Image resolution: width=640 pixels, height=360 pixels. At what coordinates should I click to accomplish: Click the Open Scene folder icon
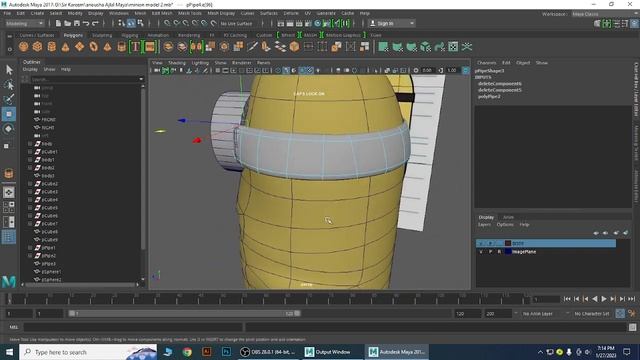pos(68,24)
